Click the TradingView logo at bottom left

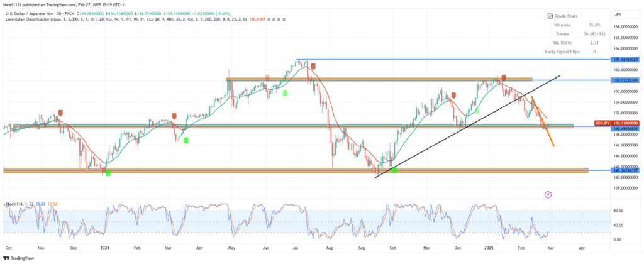click(x=17, y=258)
